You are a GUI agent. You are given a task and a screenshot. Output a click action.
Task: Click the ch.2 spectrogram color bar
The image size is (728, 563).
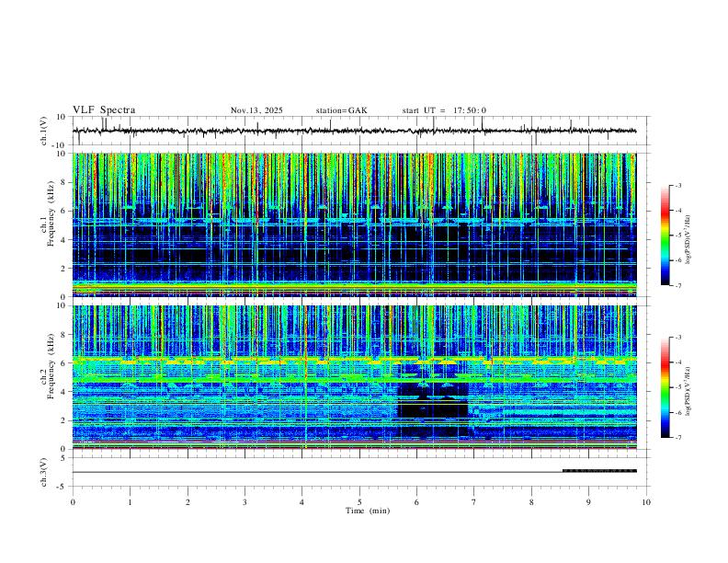click(x=665, y=387)
